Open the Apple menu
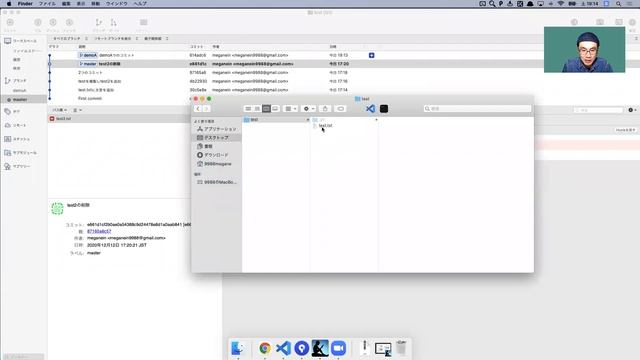Screen dimensions: 640x360 (x=9, y=4)
